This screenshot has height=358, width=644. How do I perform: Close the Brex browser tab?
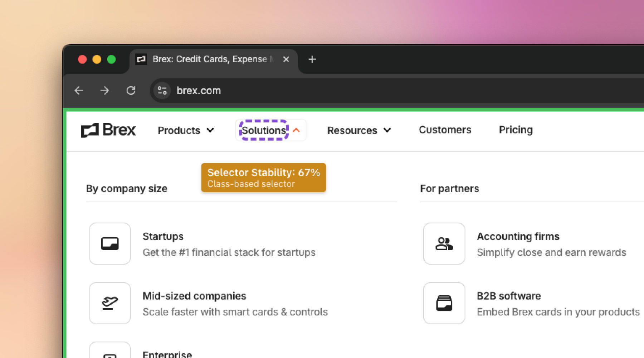(x=286, y=59)
